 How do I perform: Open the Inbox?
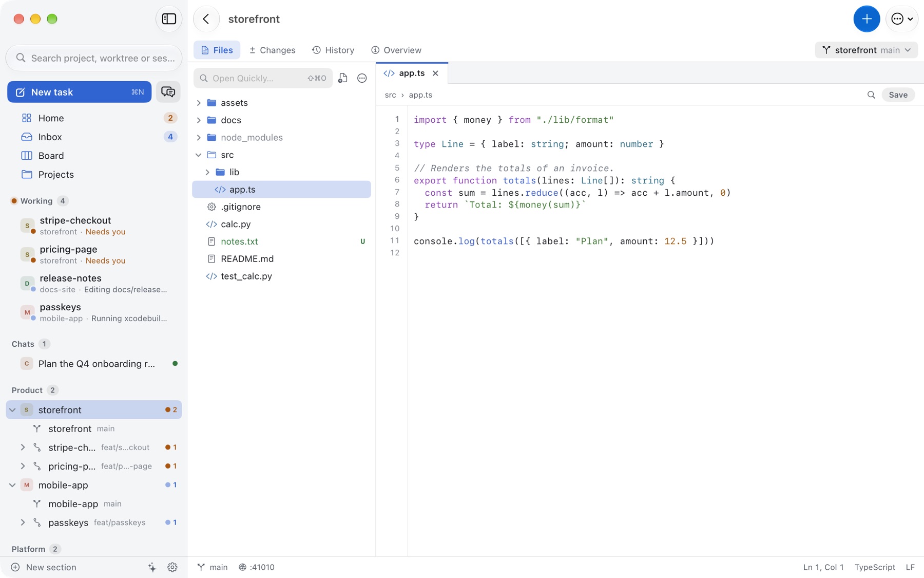[94, 137]
